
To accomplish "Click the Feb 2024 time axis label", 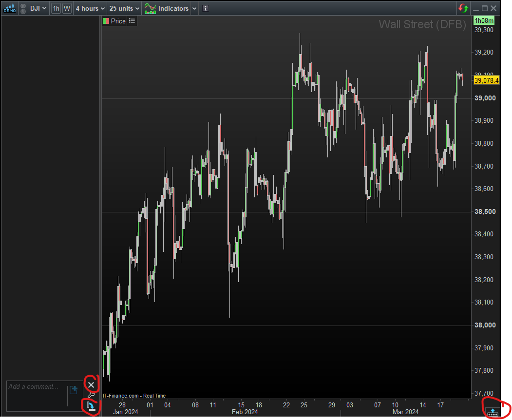I will pos(245,412).
